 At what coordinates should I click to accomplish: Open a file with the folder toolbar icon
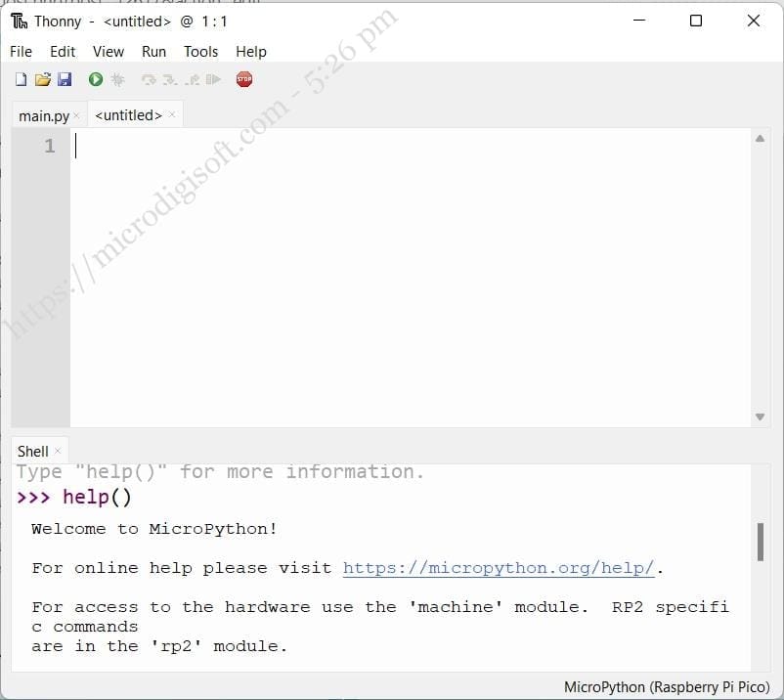click(x=43, y=79)
